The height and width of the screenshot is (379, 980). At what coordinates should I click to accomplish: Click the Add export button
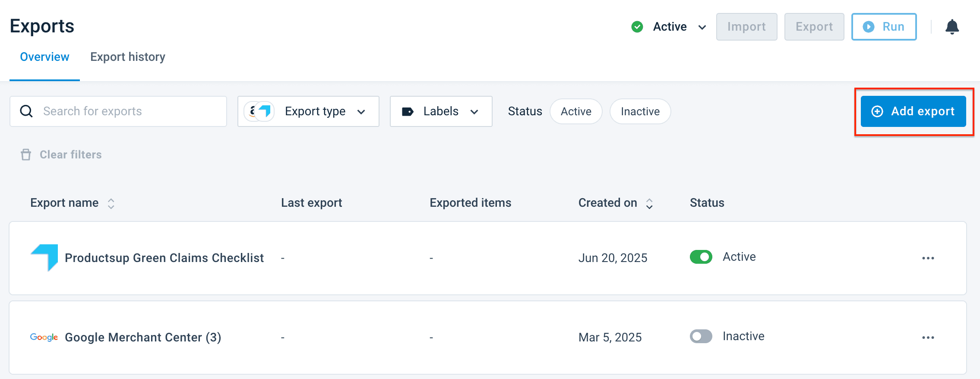pos(913,111)
